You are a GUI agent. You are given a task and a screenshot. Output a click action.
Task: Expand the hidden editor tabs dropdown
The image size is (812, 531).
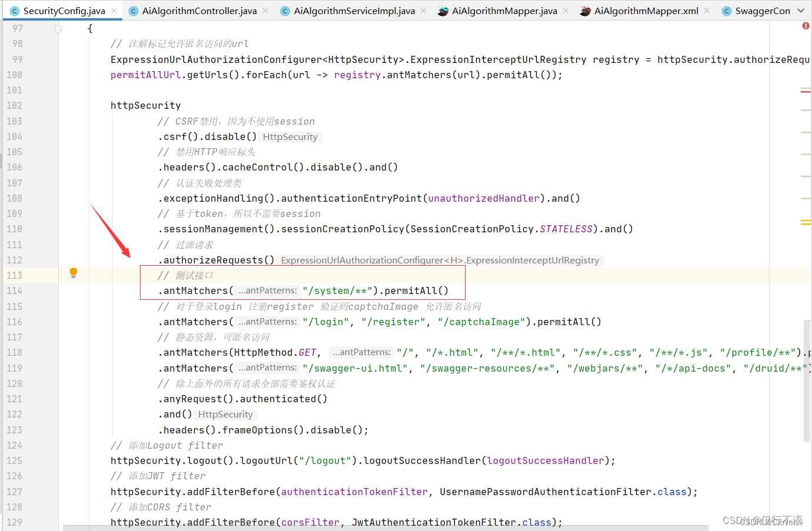[x=801, y=11]
